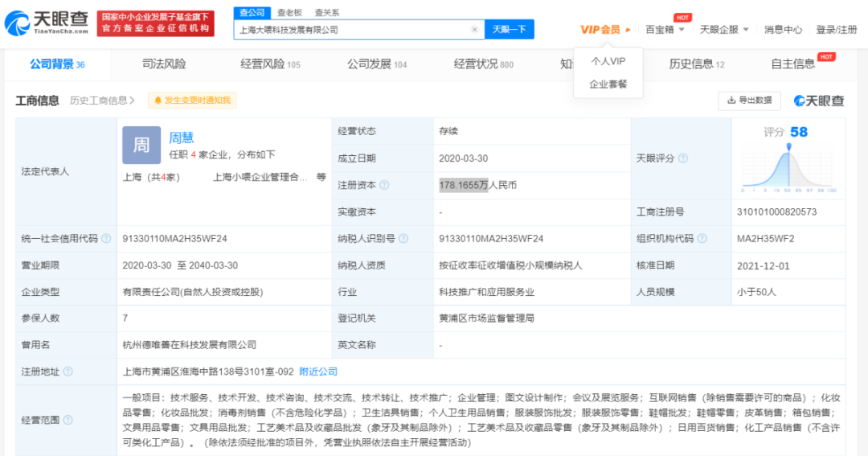Open the 公司背景 tab
This screenshot has width=868, height=456.
pyautogui.click(x=57, y=64)
